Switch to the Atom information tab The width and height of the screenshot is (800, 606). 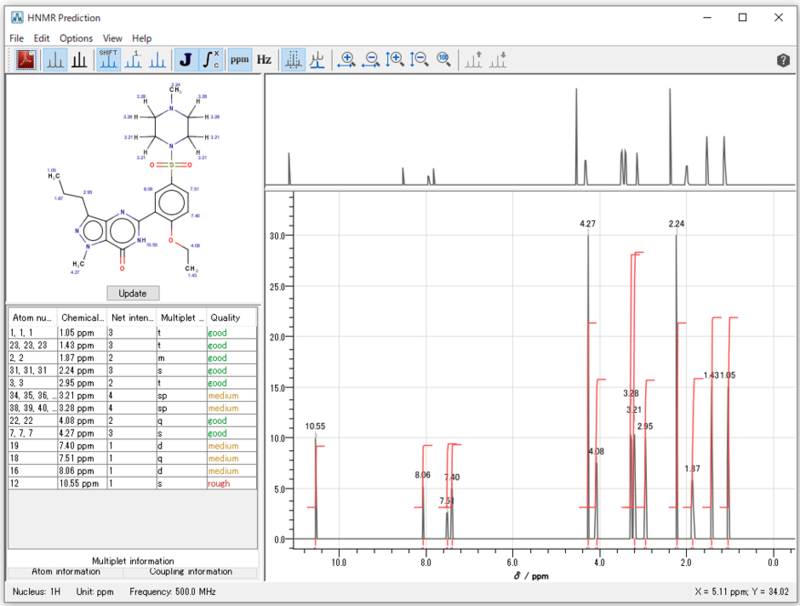[66, 572]
